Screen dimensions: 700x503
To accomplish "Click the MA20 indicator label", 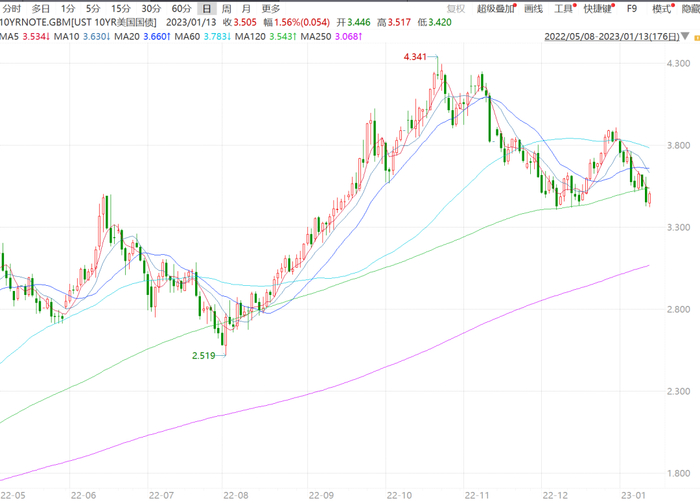I will (x=127, y=37).
